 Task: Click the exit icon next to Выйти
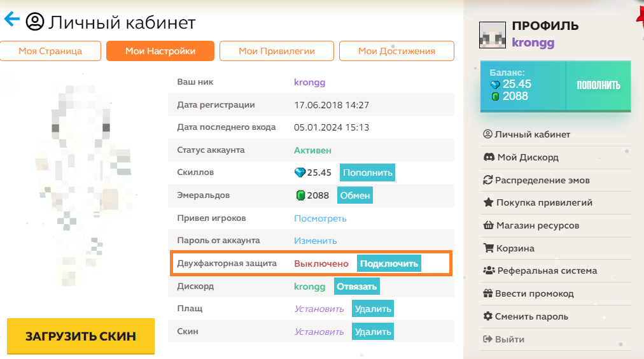(487, 339)
